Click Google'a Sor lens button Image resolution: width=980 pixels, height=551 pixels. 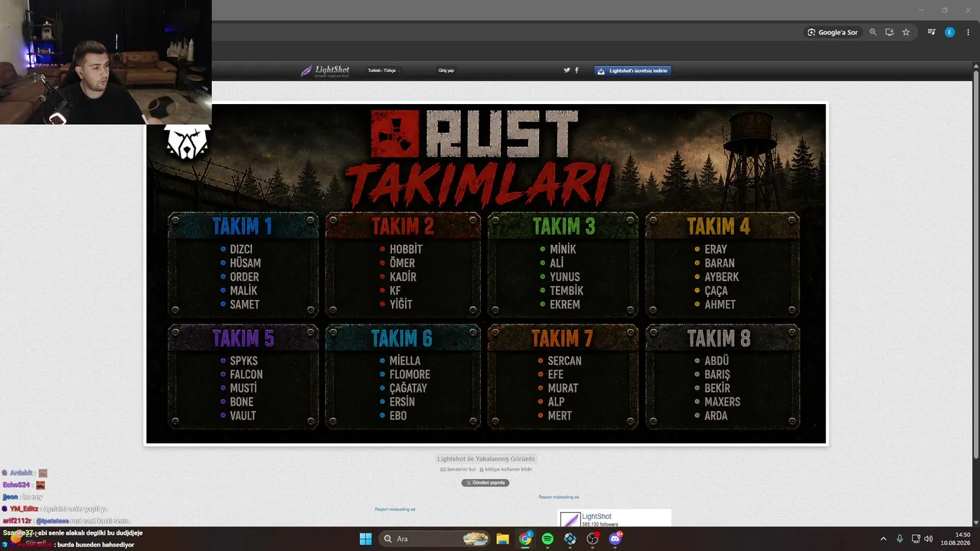833,32
